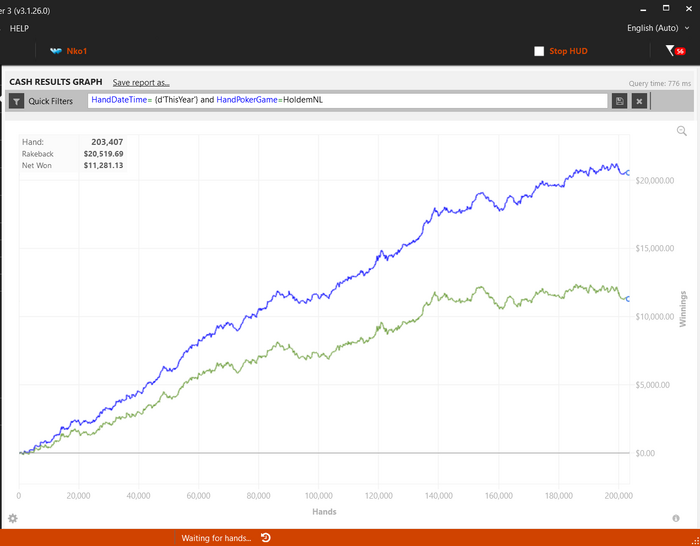Click the graph zoom magnifier icon

[x=682, y=131]
